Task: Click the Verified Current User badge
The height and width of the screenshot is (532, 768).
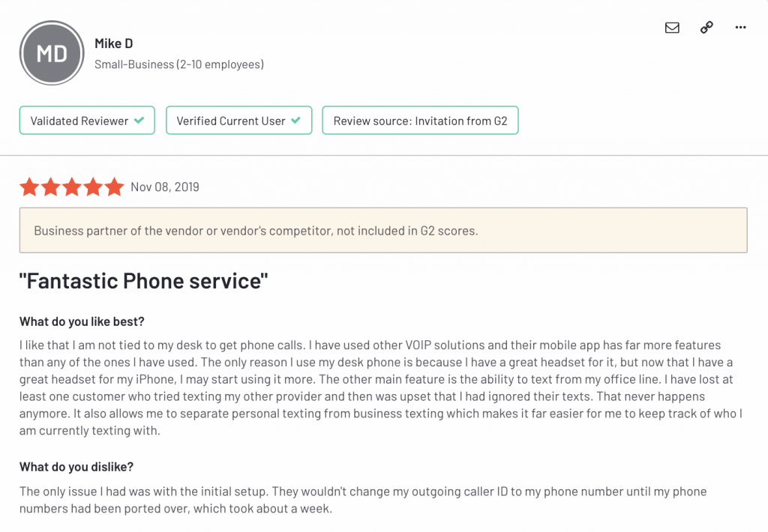Action: coord(238,121)
